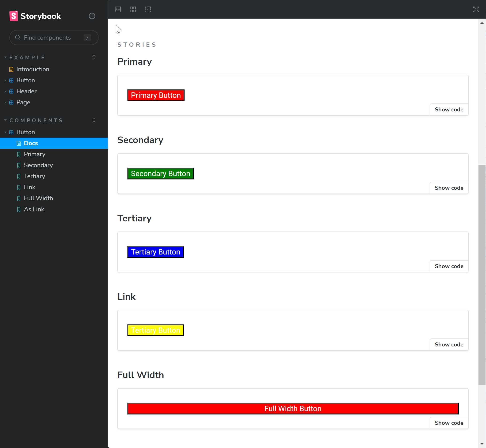Collapse the Button under Components
The height and width of the screenshot is (448, 486).
[x=26, y=132]
